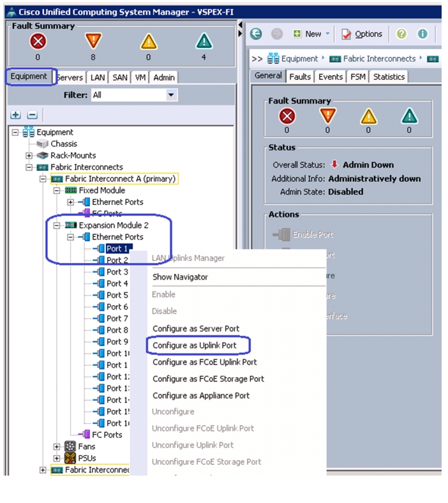This screenshot has width=448, height=503.
Task: Open the Events tab in right pane
Action: (x=331, y=77)
